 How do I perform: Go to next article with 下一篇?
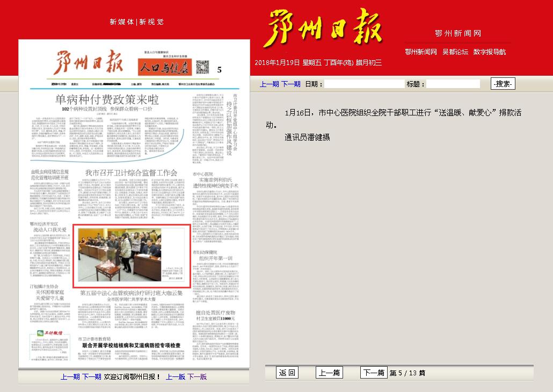374,373
